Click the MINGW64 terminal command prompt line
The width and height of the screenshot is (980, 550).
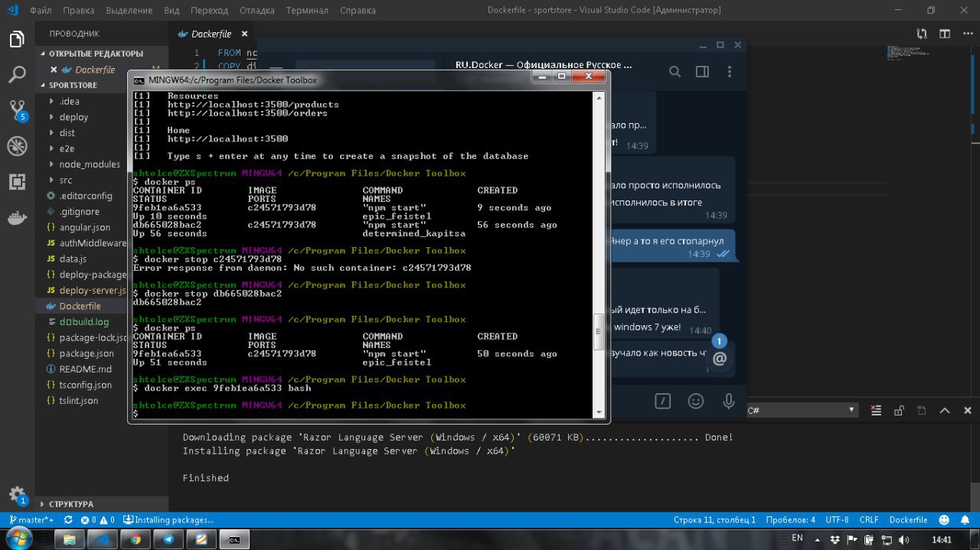[x=363, y=413]
